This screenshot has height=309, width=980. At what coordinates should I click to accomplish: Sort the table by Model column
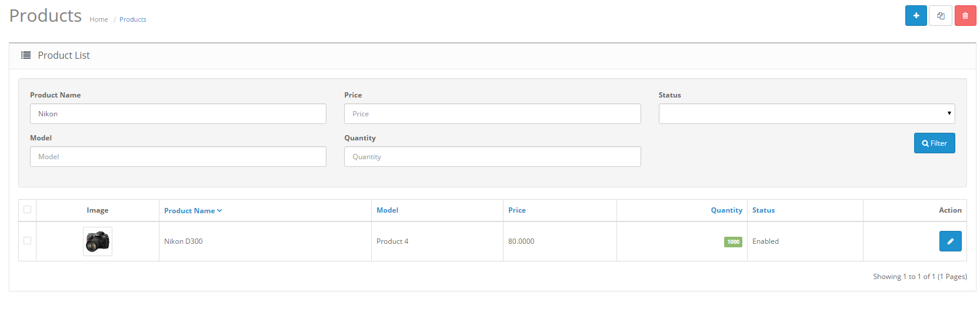point(387,210)
